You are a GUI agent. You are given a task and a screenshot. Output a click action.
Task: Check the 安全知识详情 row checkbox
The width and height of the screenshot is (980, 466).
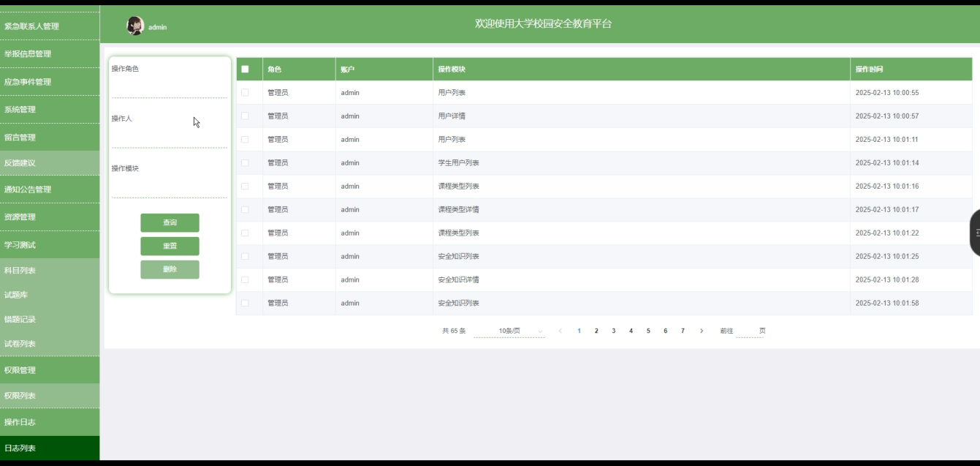pyautogui.click(x=245, y=280)
